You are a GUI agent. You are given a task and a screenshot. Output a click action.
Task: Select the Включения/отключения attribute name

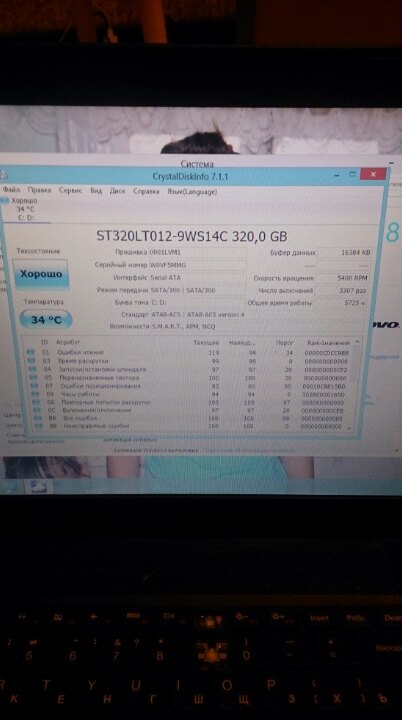coord(97,410)
